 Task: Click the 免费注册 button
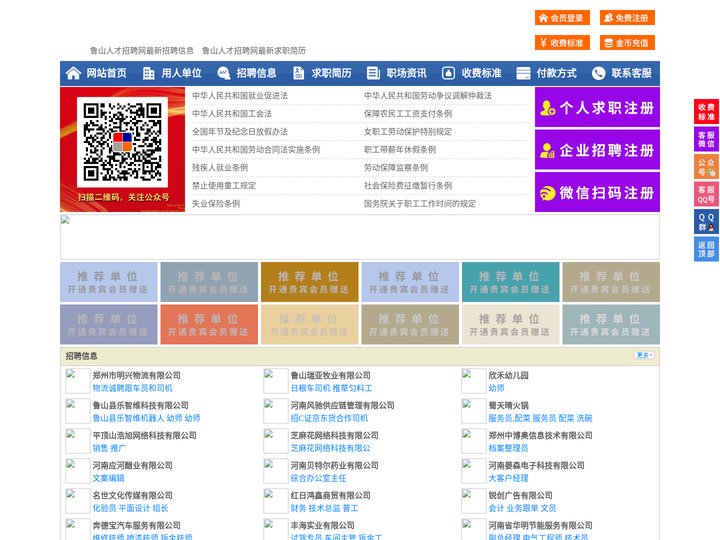click(627, 18)
